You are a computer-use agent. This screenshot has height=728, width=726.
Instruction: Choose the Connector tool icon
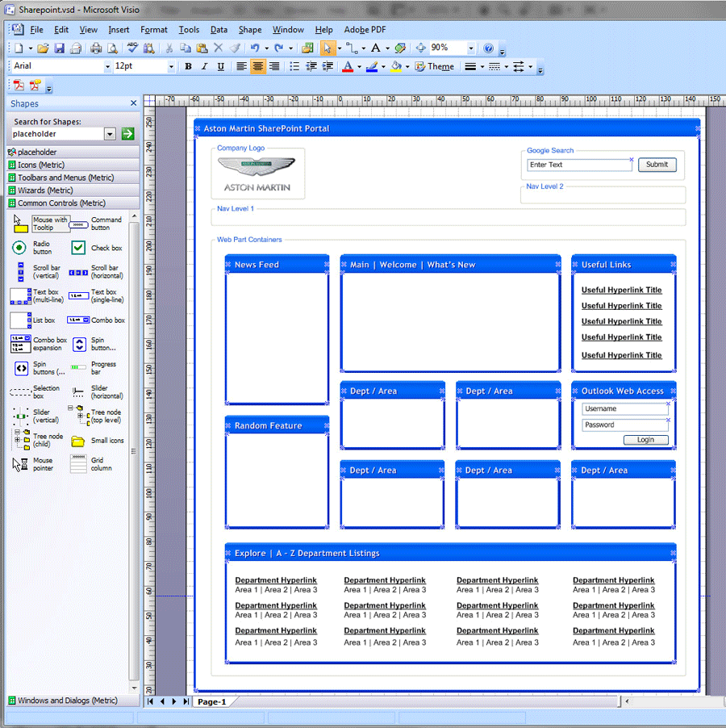click(352, 48)
